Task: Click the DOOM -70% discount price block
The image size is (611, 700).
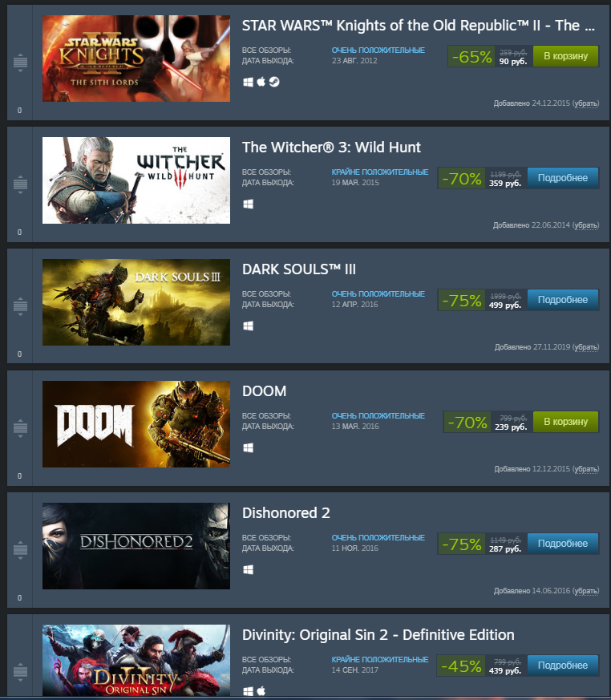Action: tap(488, 422)
